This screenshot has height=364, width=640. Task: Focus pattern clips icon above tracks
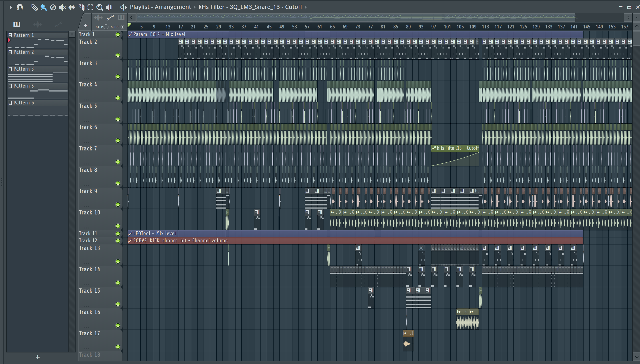point(121,18)
